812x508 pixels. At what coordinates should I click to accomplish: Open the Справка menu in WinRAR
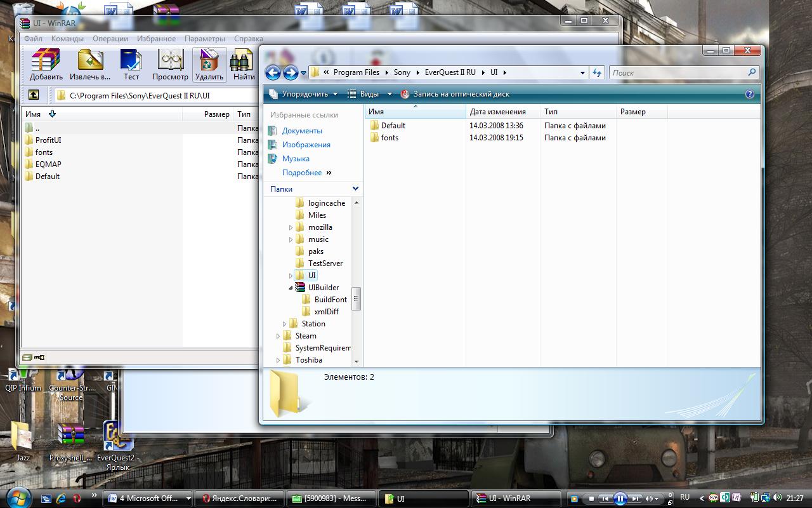click(x=249, y=39)
